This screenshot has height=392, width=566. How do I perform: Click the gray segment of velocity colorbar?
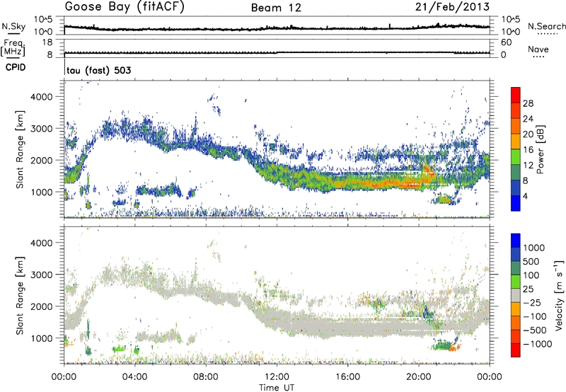(x=516, y=296)
